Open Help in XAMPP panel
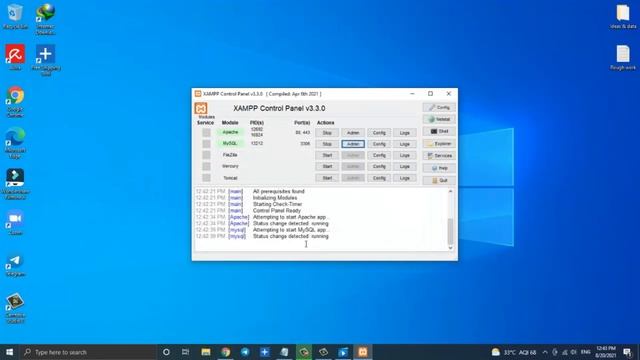The height and width of the screenshot is (360, 640). (439, 168)
